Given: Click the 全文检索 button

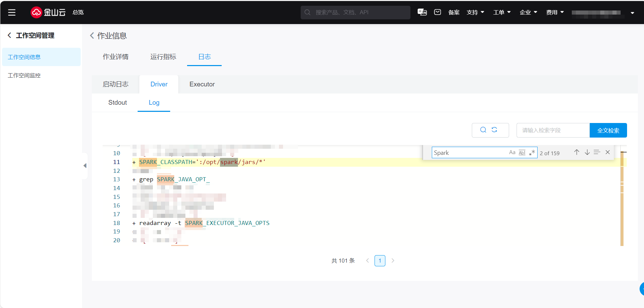Looking at the screenshot, I should [x=608, y=130].
